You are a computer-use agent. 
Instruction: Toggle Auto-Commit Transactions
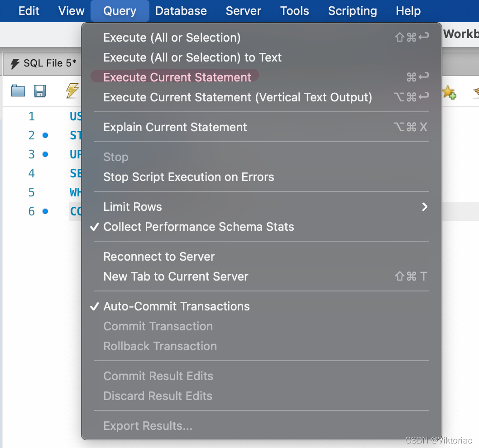pyautogui.click(x=262, y=306)
